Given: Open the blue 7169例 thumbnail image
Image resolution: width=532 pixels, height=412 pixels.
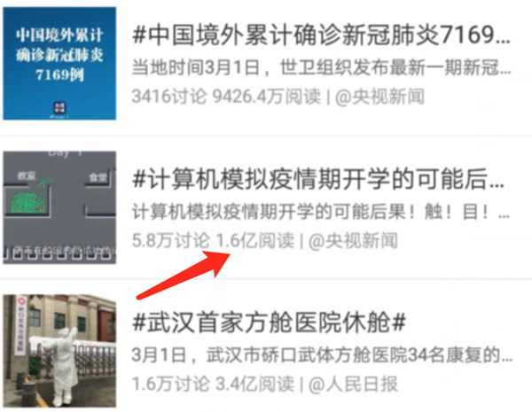Looking at the screenshot, I should (x=59, y=64).
